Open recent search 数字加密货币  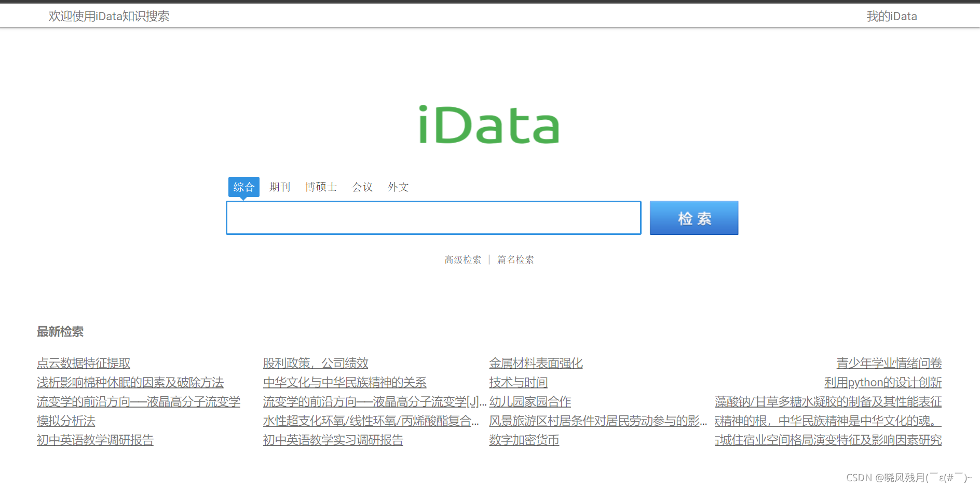point(524,440)
